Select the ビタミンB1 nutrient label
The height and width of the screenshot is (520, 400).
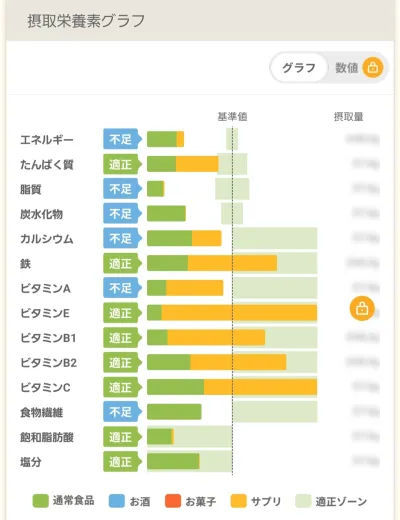[x=48, y=338]
